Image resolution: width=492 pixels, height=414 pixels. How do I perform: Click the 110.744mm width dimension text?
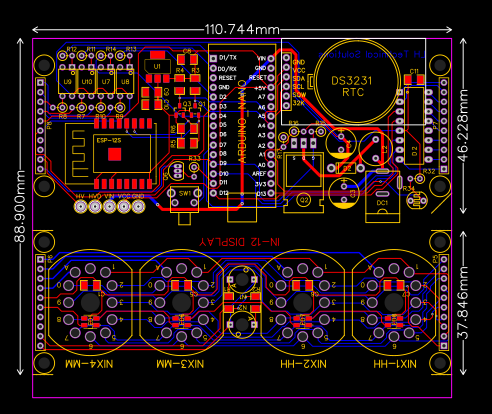click(x=242, y=30)
